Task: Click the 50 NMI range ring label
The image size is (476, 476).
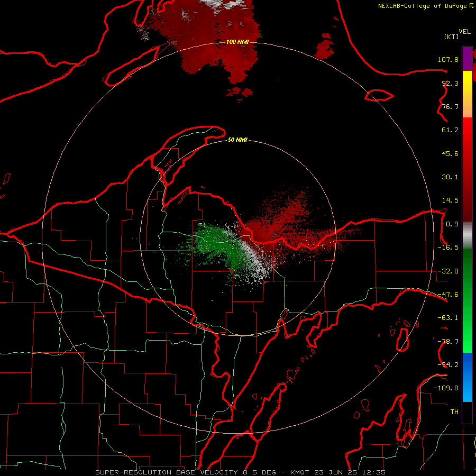Action: click(237, 140)
